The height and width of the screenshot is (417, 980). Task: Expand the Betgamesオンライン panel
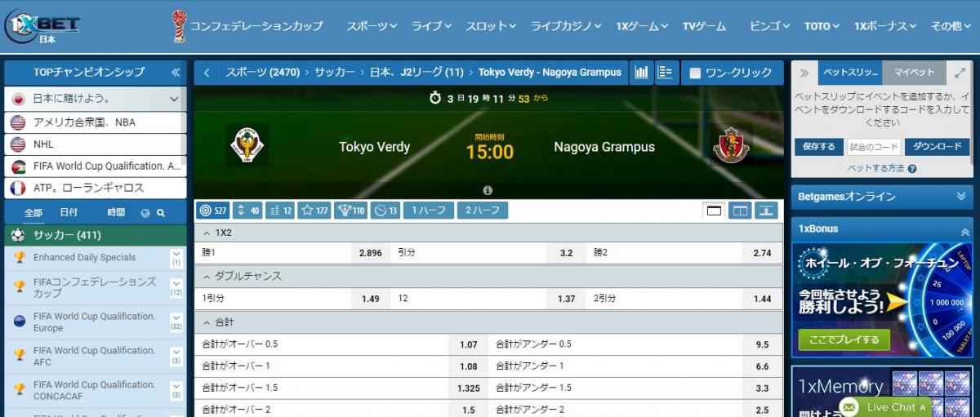pos(960,197)
